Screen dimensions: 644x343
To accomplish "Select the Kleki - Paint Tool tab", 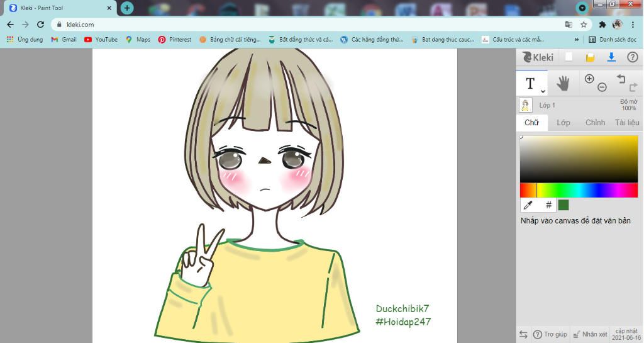I will (60, 8).
